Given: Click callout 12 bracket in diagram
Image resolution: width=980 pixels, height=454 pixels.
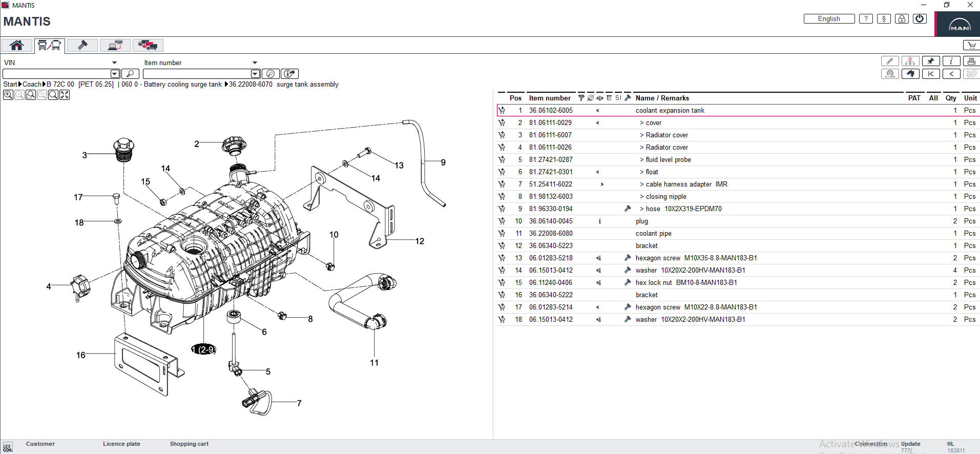Looking at the screenshot, I should [420, 241].
